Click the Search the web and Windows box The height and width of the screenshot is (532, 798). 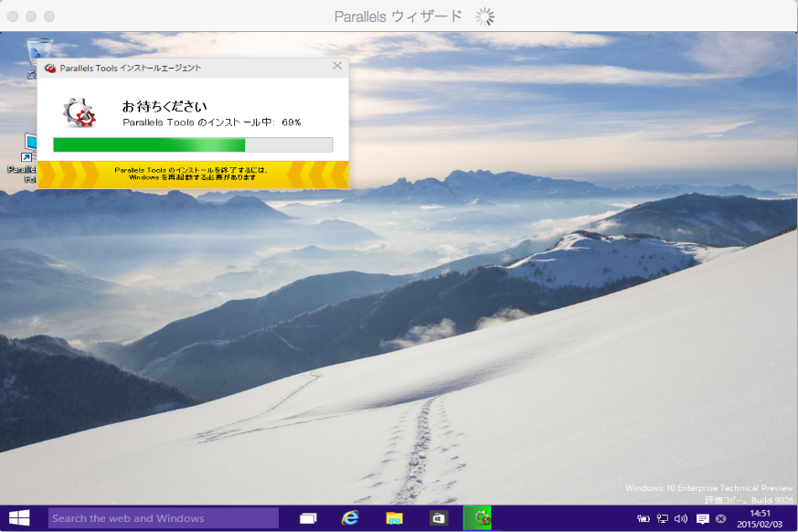tap(163, 518)
